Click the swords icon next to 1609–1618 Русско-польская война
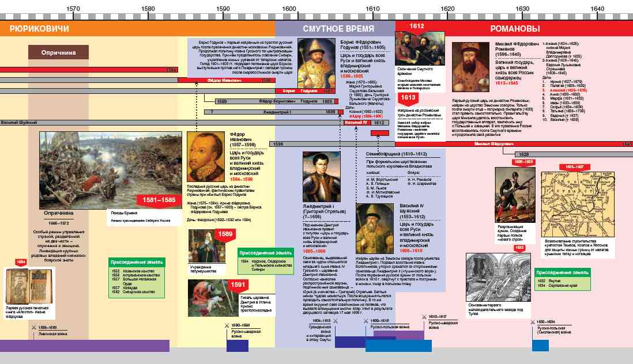 click(366, 321)
